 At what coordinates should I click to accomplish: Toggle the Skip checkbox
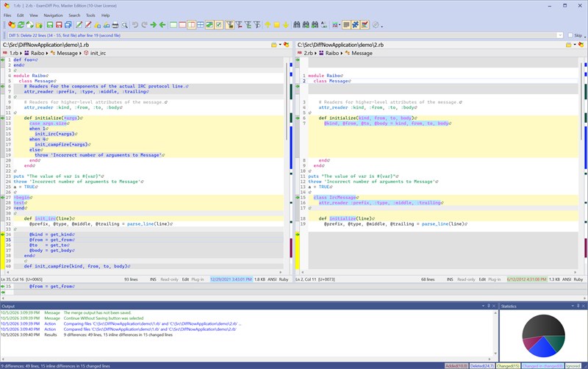(570, 35)
